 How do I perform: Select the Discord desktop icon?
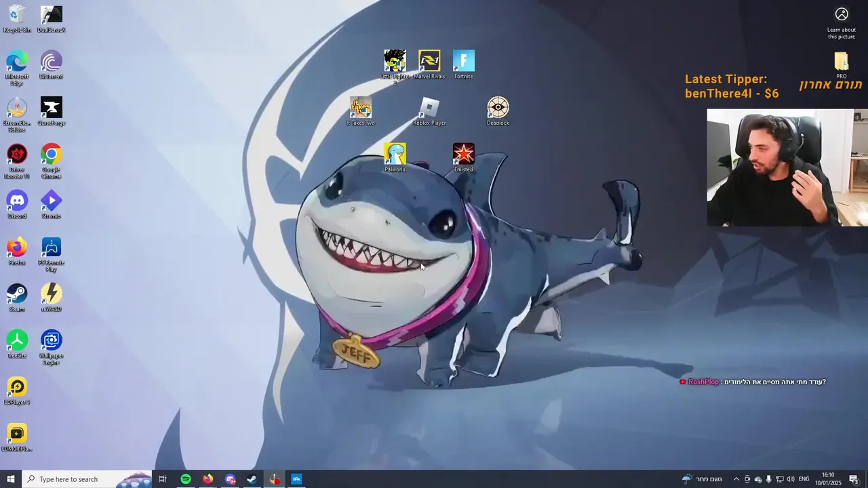tap(17, 205)
